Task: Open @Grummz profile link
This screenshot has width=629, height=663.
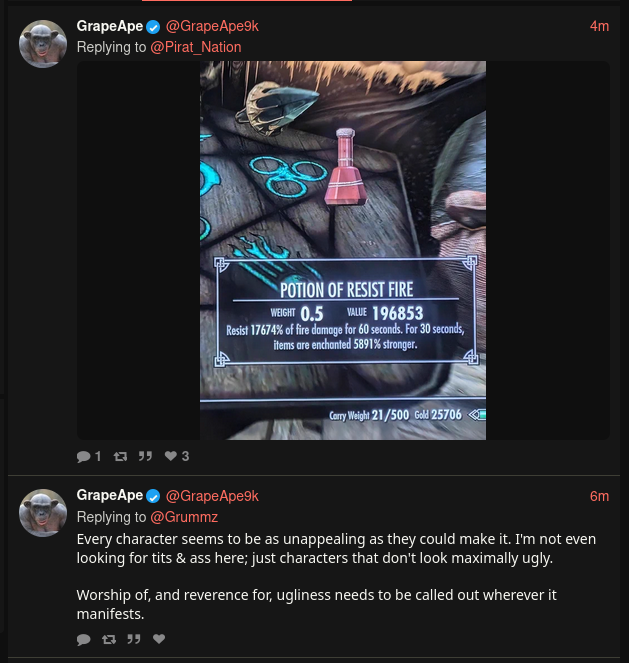Action: point(184,517)
